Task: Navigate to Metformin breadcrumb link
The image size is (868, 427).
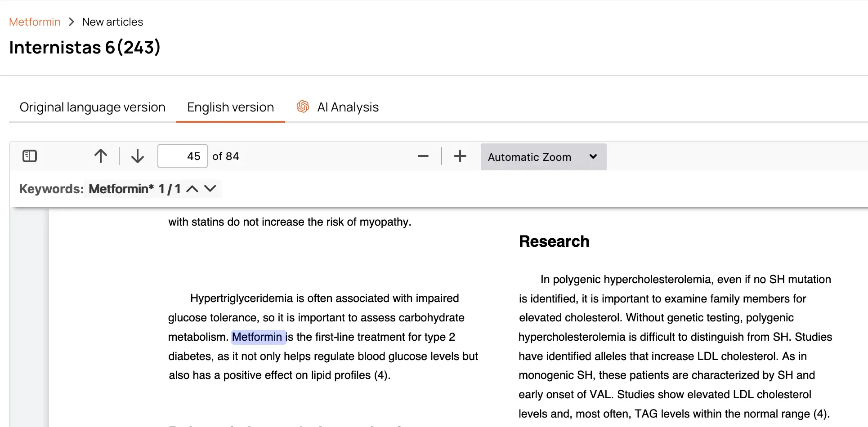Action: click(35, 22)
